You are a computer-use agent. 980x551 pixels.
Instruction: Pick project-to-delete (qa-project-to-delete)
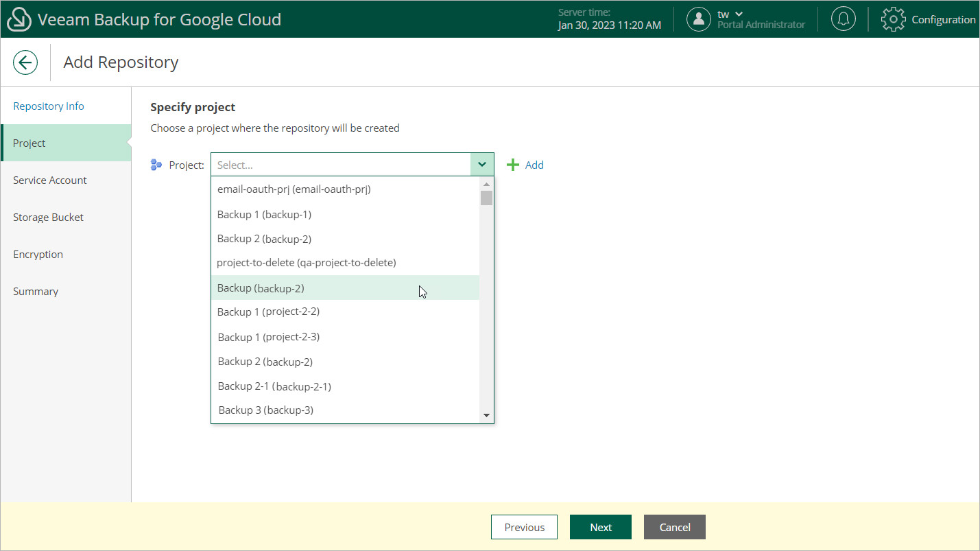[x=345, y=263]
